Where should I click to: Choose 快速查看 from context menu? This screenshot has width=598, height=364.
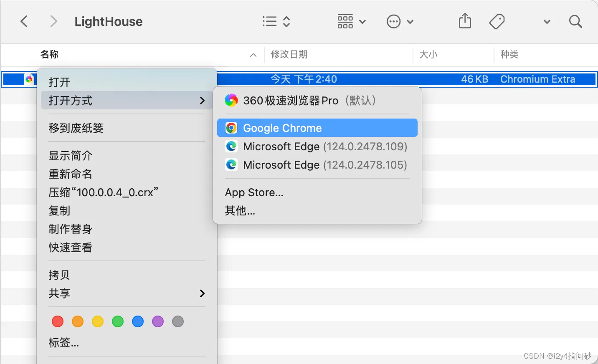(127, 247)
